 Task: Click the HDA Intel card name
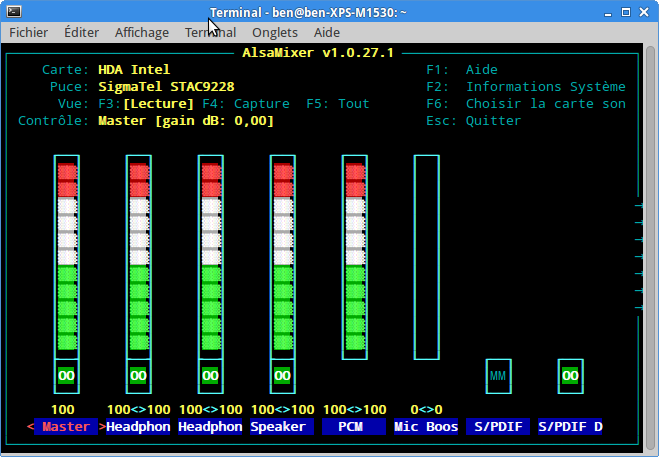pos(134,69)
